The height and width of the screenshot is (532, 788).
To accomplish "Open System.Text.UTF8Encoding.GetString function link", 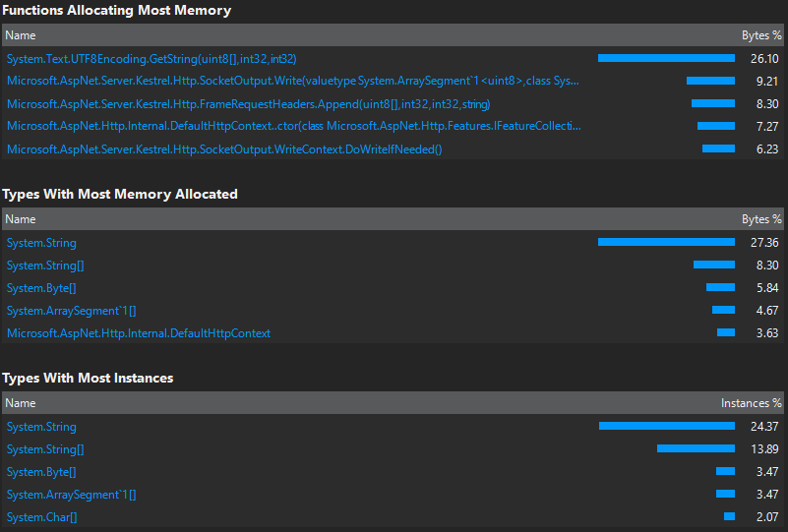I will pyautogui.click(x=152, y=59).
